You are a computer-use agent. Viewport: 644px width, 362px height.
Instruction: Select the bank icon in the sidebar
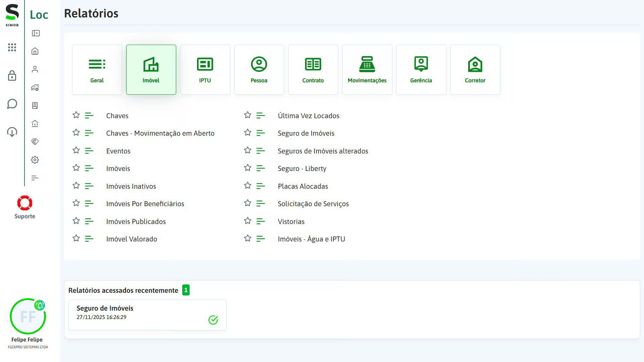[x=35, y=124]
